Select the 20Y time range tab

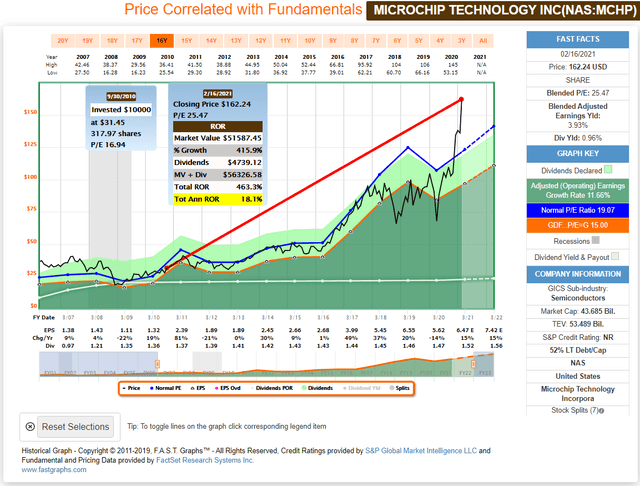[x=63, y=41]
